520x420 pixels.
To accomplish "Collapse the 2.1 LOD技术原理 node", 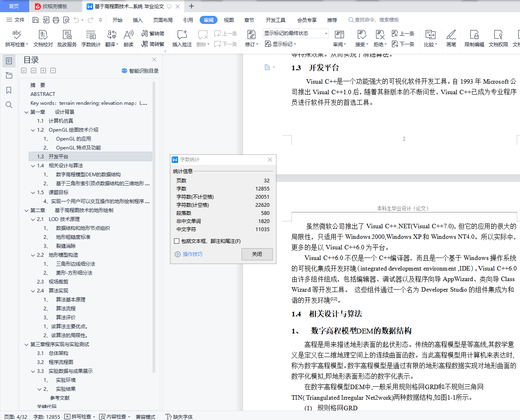I will point(33,219).
